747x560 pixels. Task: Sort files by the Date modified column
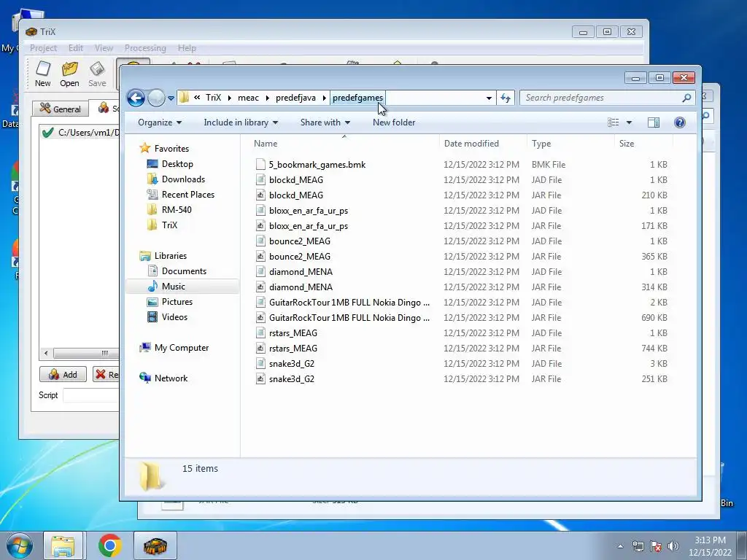tap(471, 144)
